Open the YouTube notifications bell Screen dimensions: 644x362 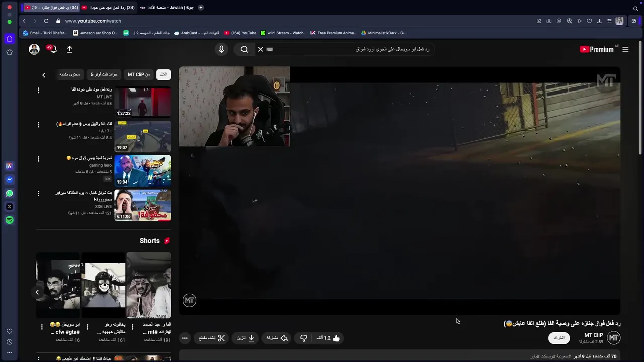(52, 49)
